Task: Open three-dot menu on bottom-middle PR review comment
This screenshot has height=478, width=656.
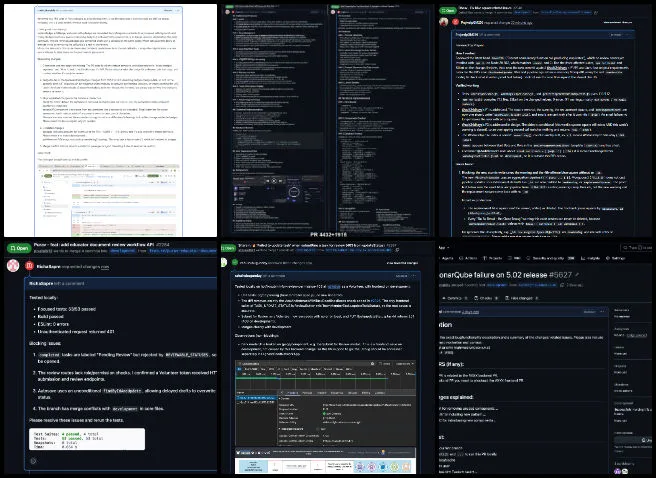Action: (414, 276)
